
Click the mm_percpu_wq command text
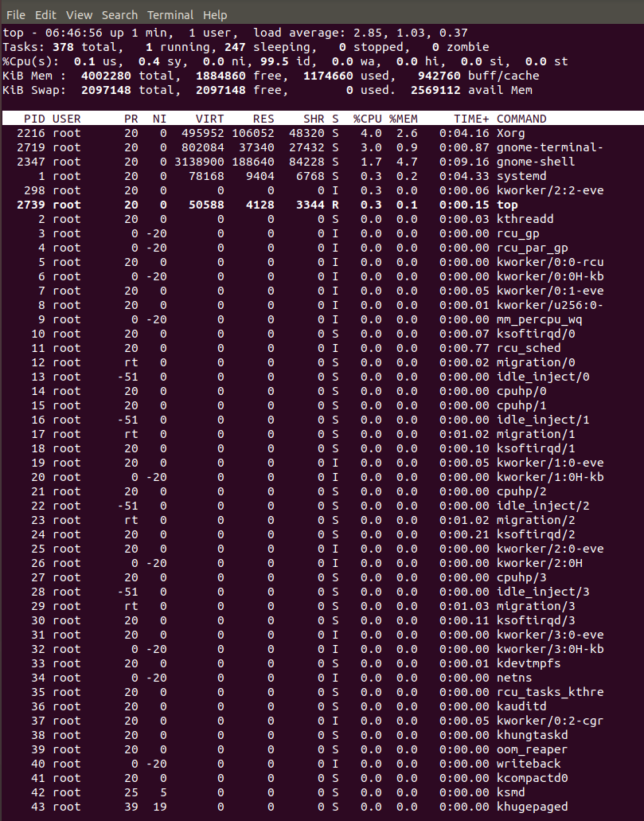click(539, 319)
